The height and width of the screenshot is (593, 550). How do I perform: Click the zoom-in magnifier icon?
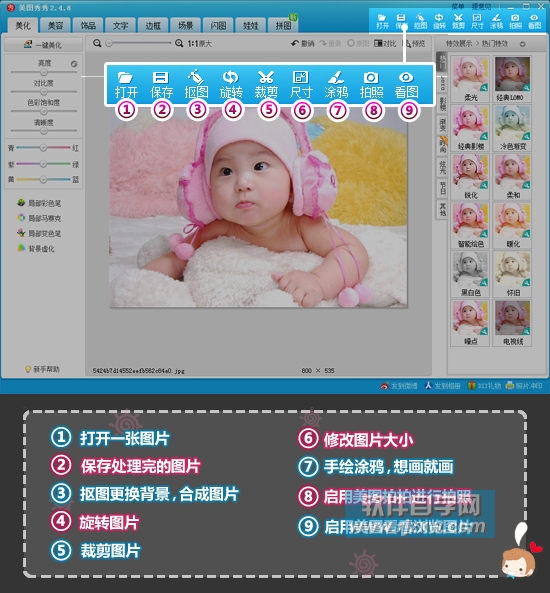[x=179, y=43]
